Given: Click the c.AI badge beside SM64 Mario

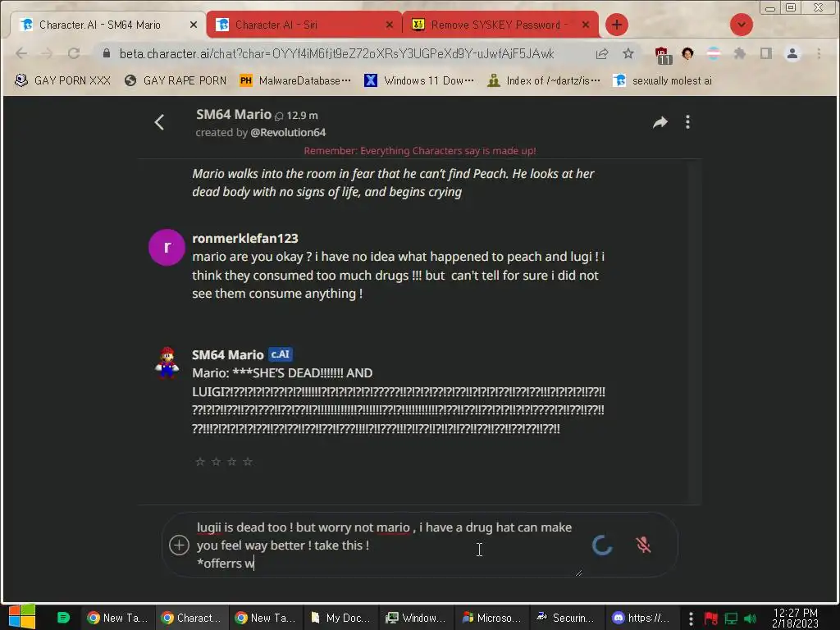Looking at the screenshot, I should coord(281,354).
